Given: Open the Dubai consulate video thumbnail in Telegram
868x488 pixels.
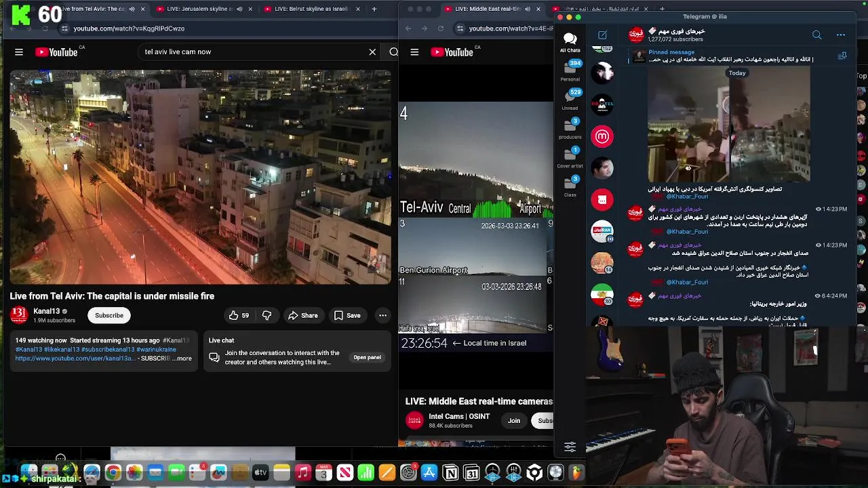Looking at the screenshot, I should 728,125.
